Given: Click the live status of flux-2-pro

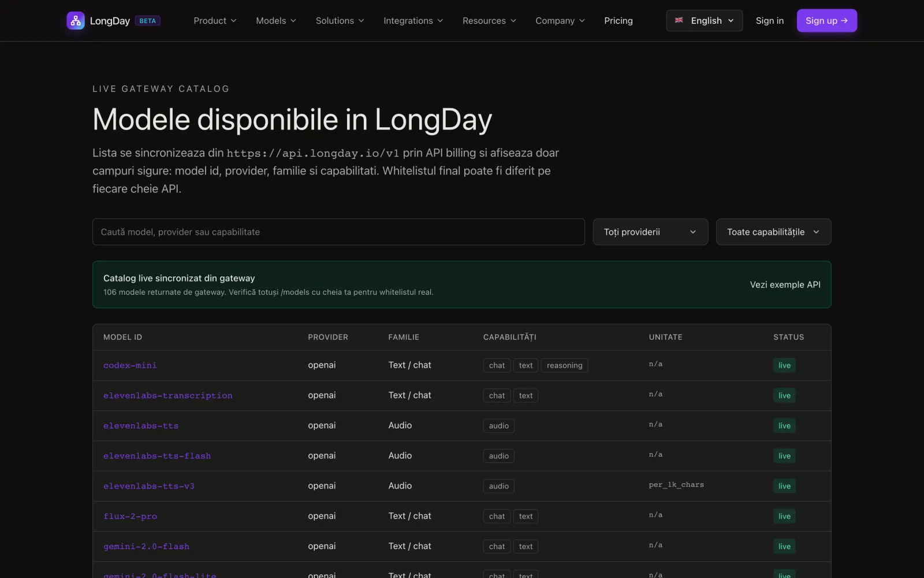Looking at the screenshot, I should 784,516.
